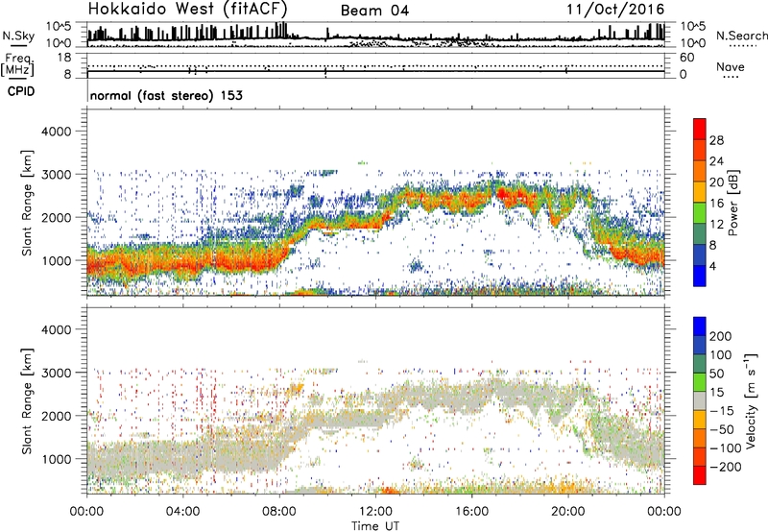Click the '08:00' time tick label
The image size is (768, 532).
click(279, 512)
